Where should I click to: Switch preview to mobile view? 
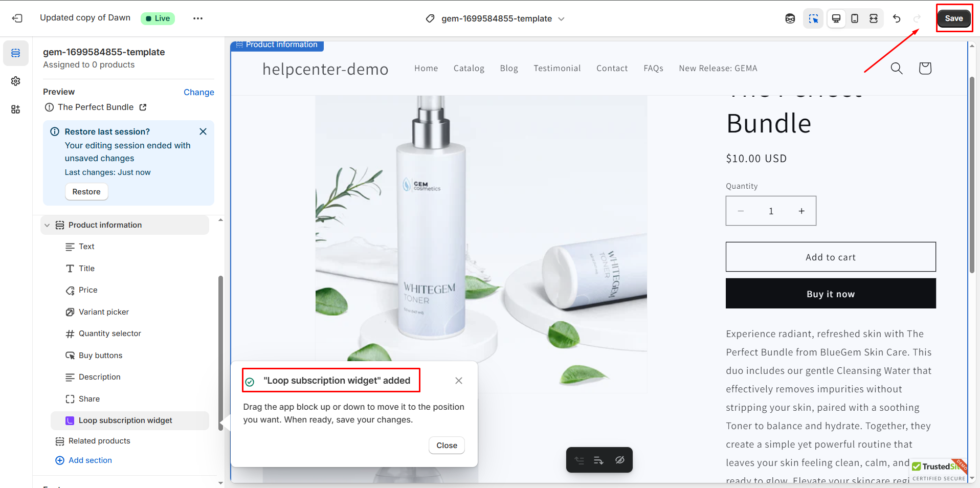(855, 18)
